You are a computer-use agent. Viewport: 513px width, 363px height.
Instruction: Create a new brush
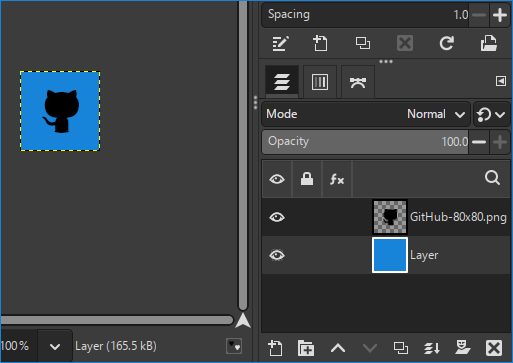(x=320, y=43)
